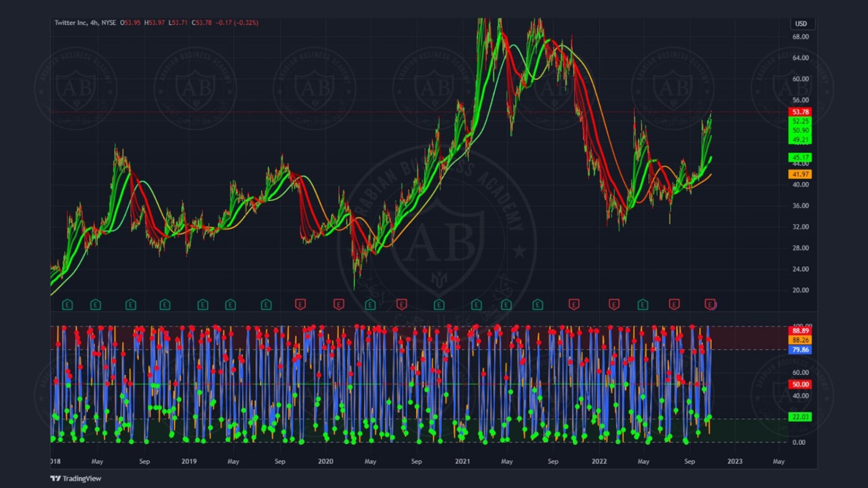Click the -0.17 (-0.32%) change value
The height and width of the screenshot is (488, 868).
click(x=237, y=23)
